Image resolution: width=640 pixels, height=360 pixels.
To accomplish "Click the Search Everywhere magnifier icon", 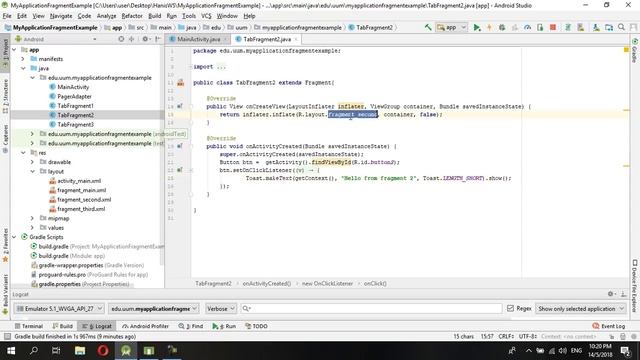I will [621, 27].
